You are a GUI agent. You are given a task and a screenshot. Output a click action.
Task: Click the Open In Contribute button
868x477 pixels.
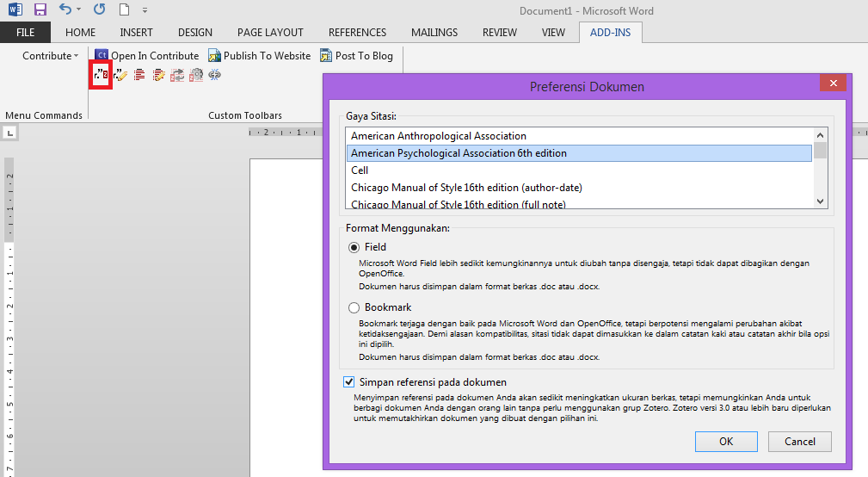tap(147, 55)
